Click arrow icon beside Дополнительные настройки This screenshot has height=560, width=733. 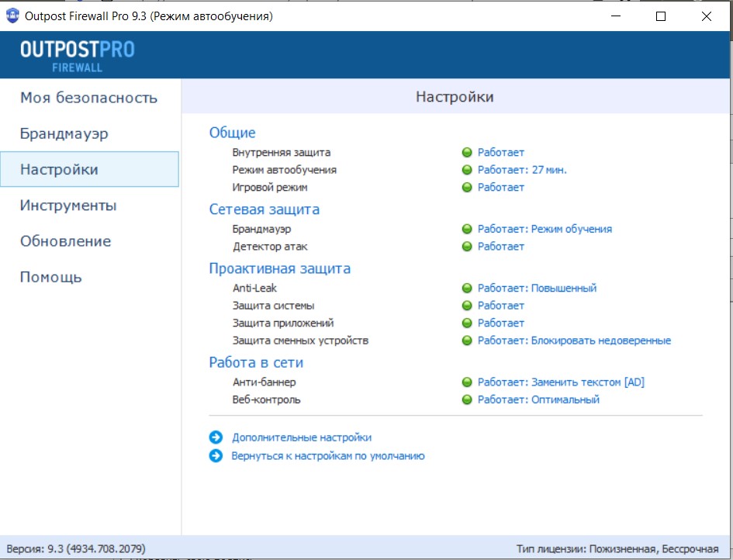[x=216, y=437]
